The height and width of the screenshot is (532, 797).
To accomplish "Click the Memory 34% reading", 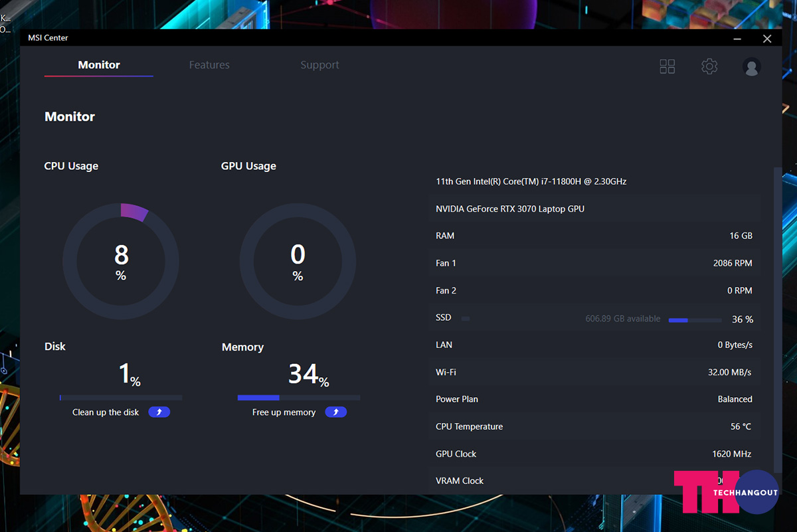I will (x=309, y=375).
